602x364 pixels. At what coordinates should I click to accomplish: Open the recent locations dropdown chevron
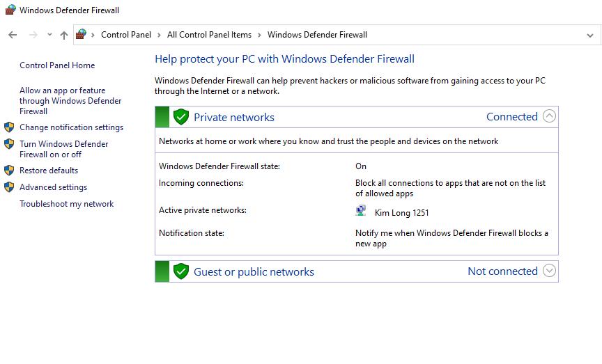click(x=49, y=35)
